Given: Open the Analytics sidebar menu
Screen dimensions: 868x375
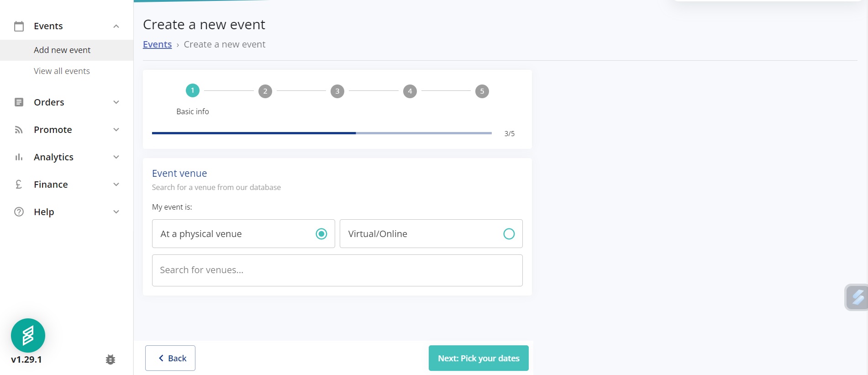Looking at the screenshot, I should 67,157.
